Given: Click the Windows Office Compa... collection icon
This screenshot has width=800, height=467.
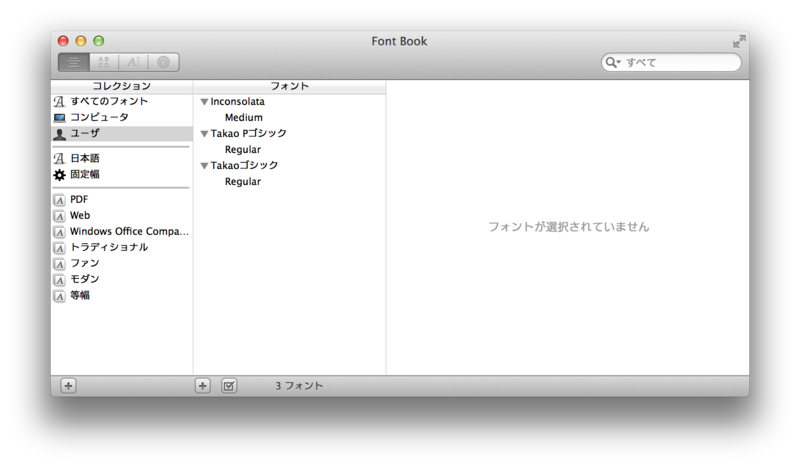Looking at the screenshot, I should click(x=60, y=232).
